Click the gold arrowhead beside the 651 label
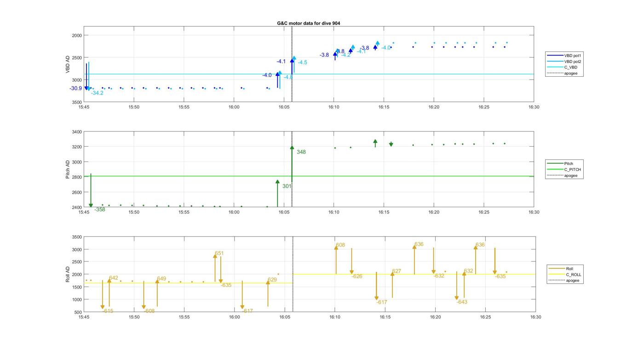Screen dimensions: 644x351 pyautogui.click(x=215, y=256)
